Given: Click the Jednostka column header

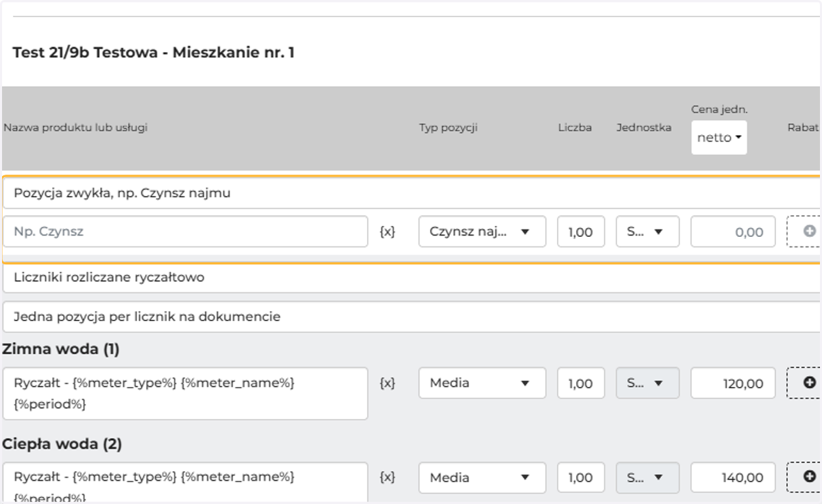Looking at the screenshot, I should point(644,127).
